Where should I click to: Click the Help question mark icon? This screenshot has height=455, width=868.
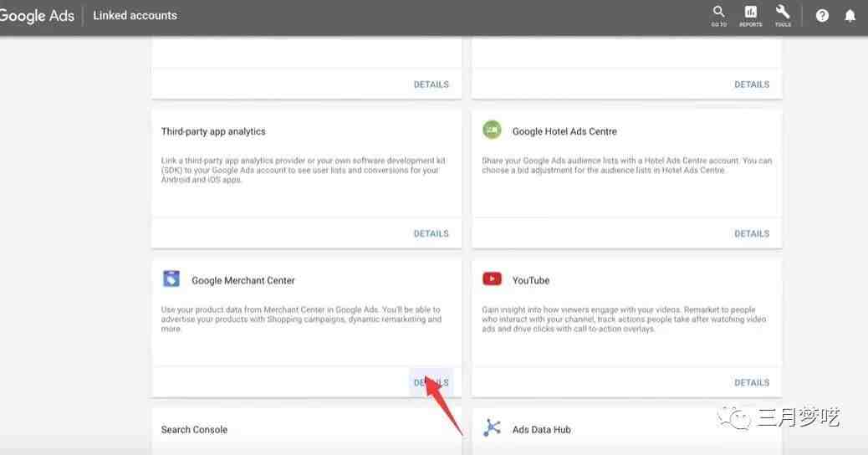(x=822, y=16)
